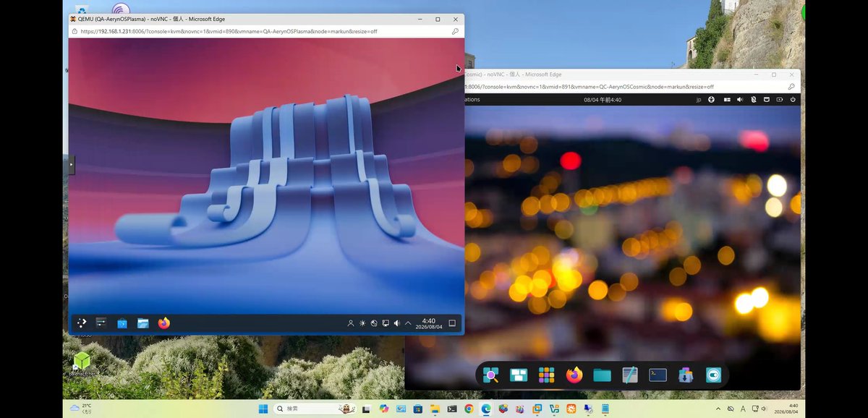The image size is (868, 418).
Task: Launch Google Chrome from the Windows taskbar
Action: click(x=469, y=409)
